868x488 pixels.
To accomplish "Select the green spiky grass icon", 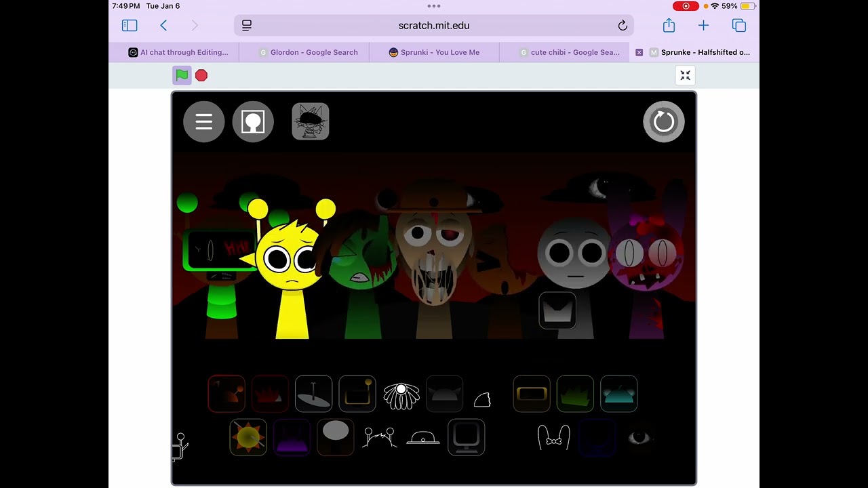I will tap(575, 394).
